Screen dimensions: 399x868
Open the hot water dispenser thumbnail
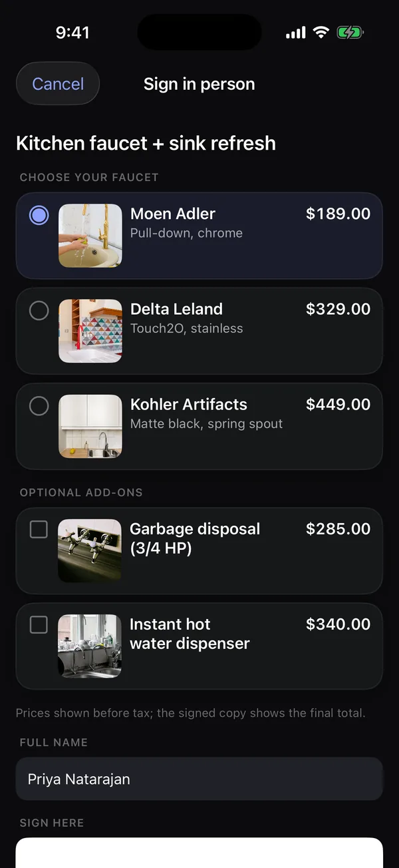(x=90, y=646)
